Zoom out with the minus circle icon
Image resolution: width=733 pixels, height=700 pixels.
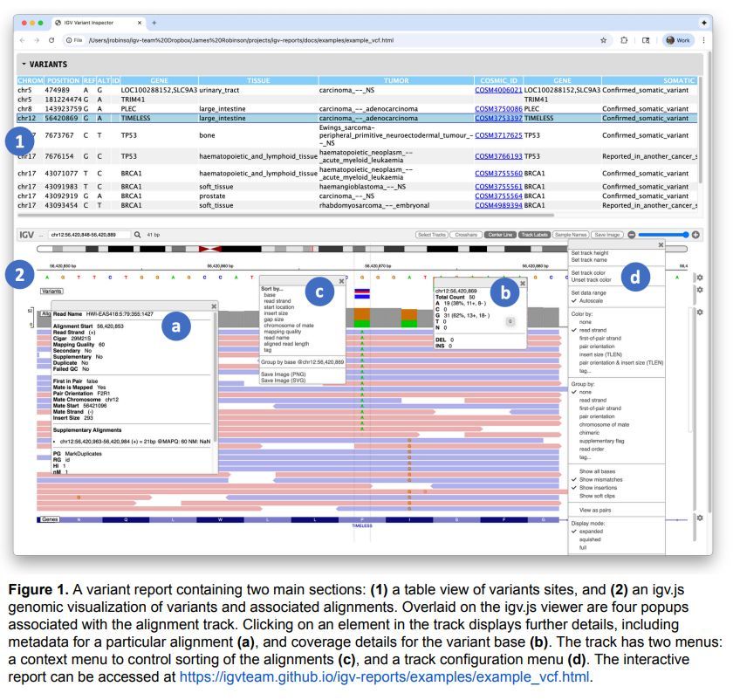coord(632,235)
